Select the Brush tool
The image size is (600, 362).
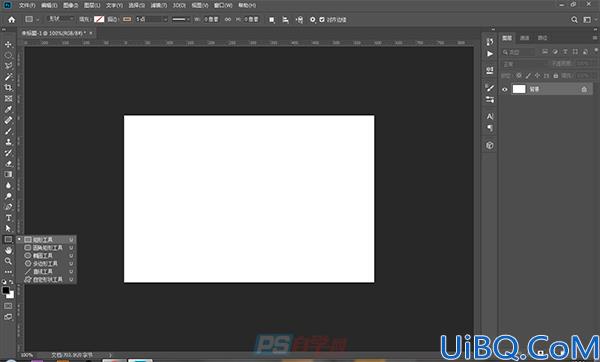tap(8, 131)
